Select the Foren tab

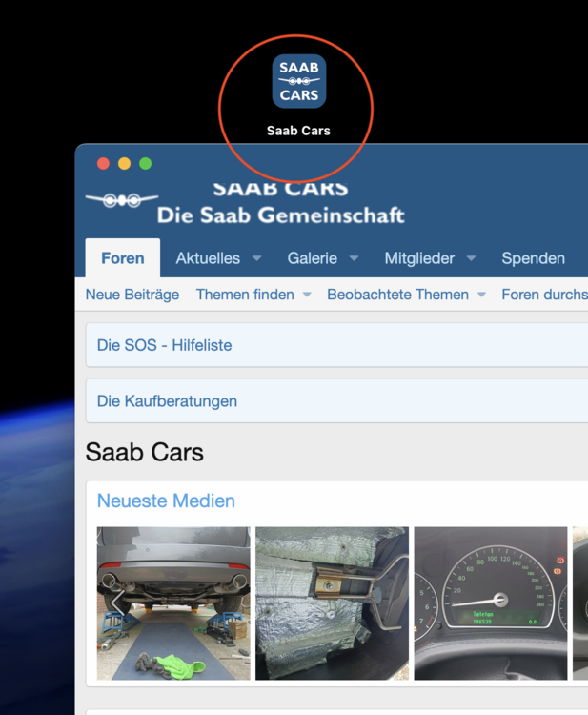pos(123,258)
